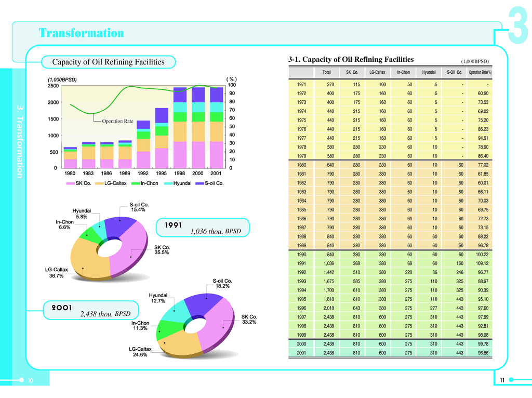Click the '109.12' operation rate value
Screen dimensions: 532x398
coord(482,263)
